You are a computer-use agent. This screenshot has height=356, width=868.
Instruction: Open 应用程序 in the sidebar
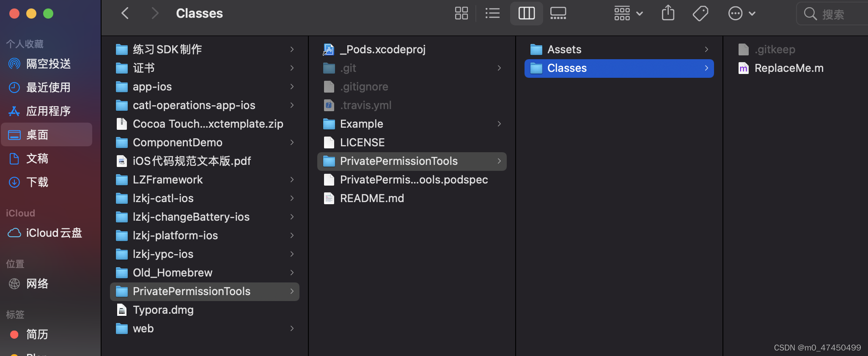[48, 111]
